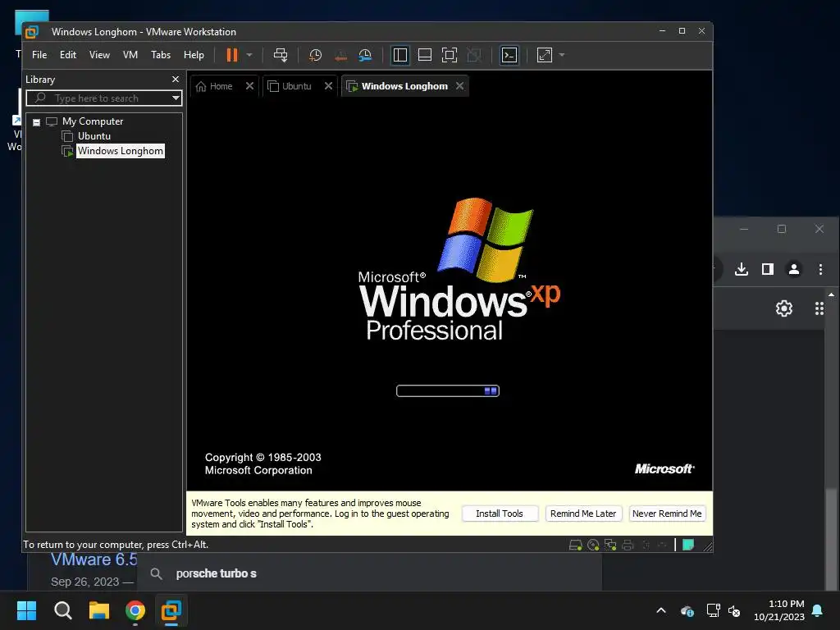The image size is (840, 630).
Task: Open the Tabs menu
Action: tap(161, 55)
